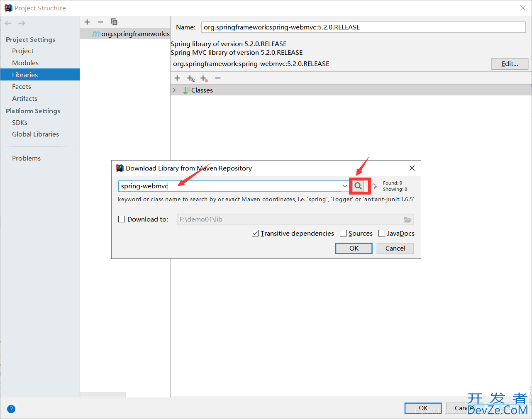The width and height of the screenshot is (532, 419).
Task: Close the Download Library dialog
Action: pyautogui.click(x=412, y=168)
